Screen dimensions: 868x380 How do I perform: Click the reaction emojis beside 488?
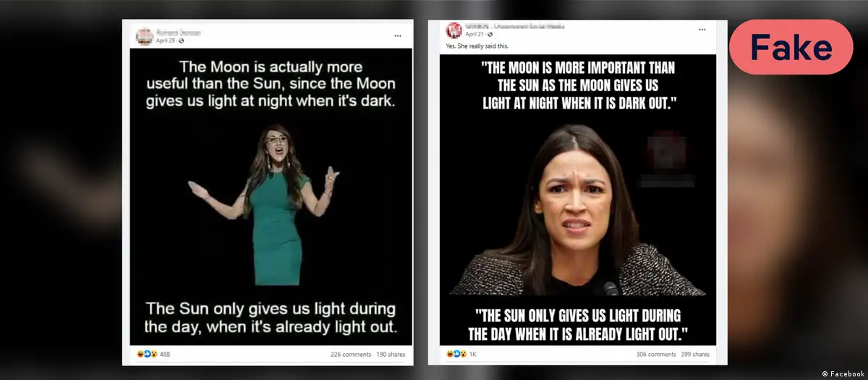(x=146, y=354)
